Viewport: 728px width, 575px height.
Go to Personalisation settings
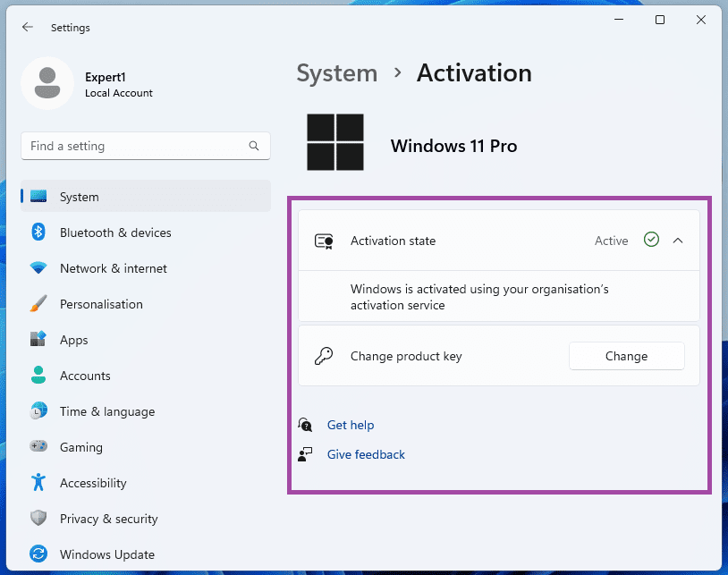146,303
